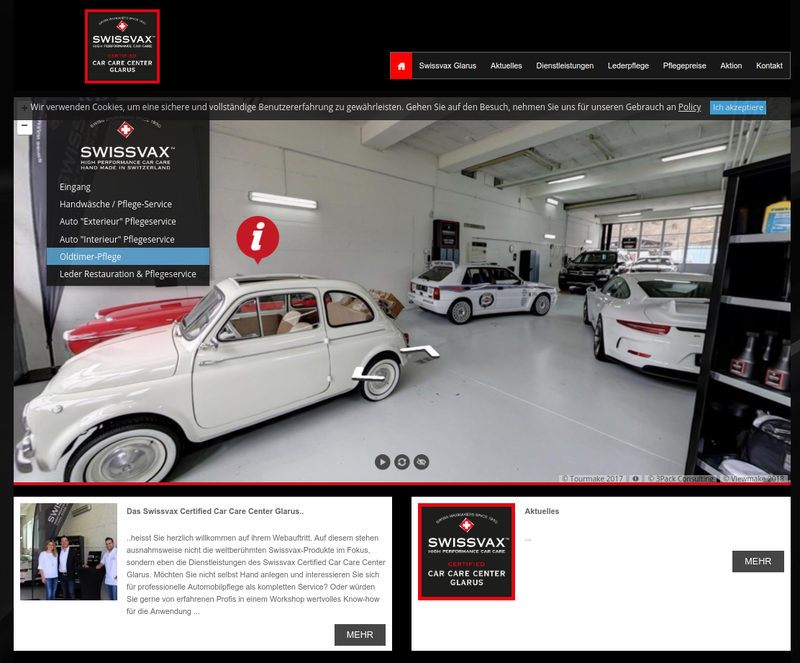The height and width of the screenshot is (663, 800).
Task: Click MEHR in the Aktuelles card
Action: coord(758,561)
